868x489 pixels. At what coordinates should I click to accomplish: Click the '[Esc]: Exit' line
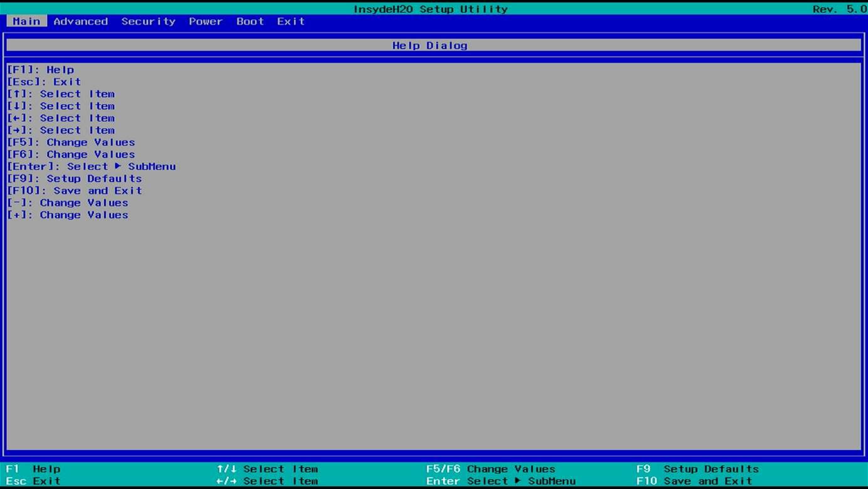pos(44,82)
